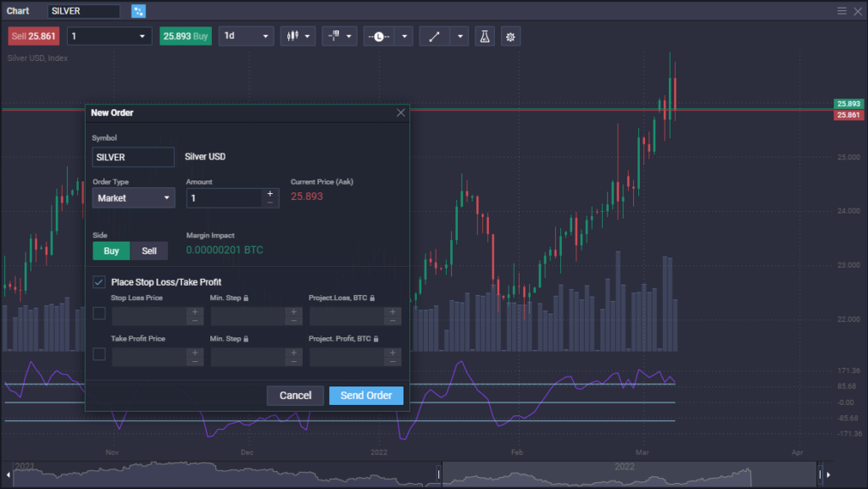Expand the 1d timeframe dropdown
This screenshot has width=868, height=489.
pos(246,36)
